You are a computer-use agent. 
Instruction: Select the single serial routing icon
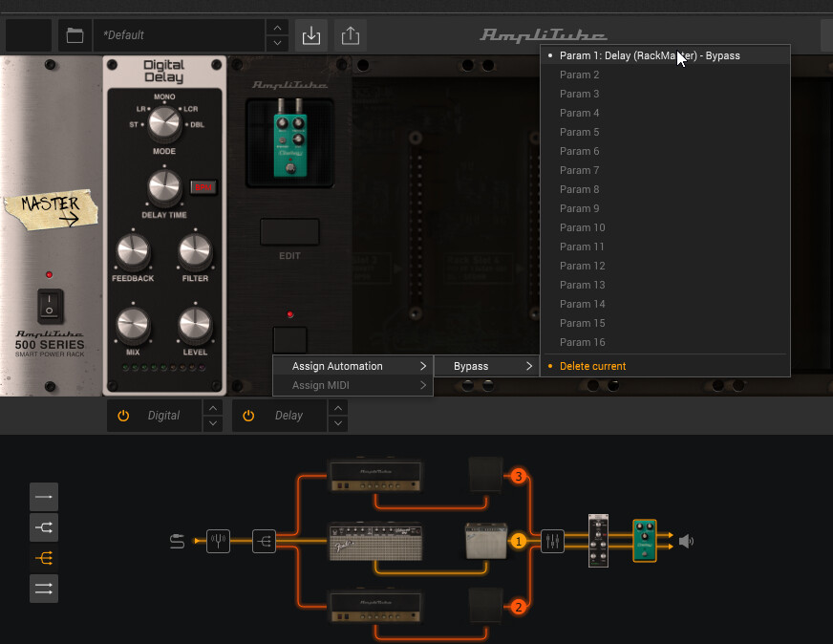pos(44,497)
